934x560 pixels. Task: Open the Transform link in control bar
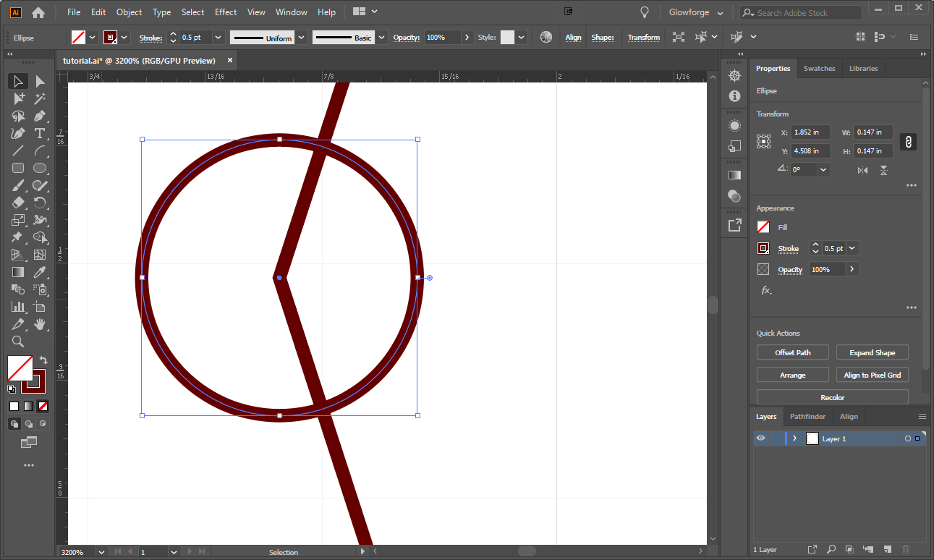644,38
